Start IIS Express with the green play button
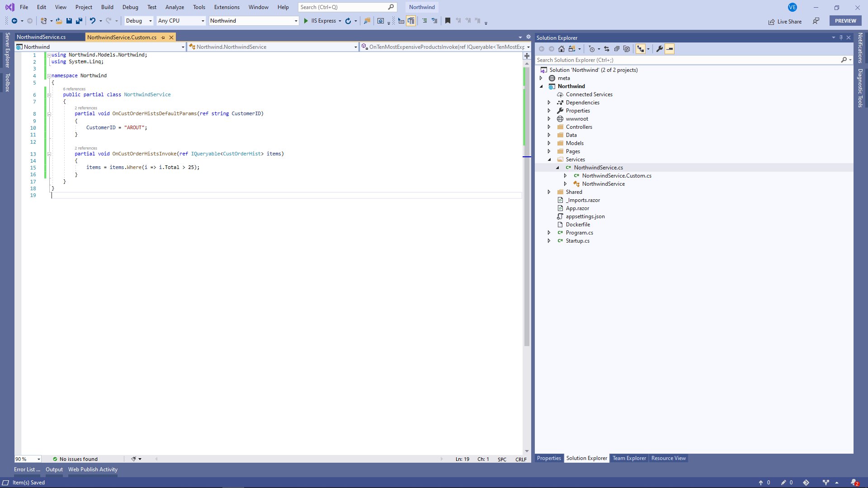Screen dimensions: 868x488 coord(306,21)
